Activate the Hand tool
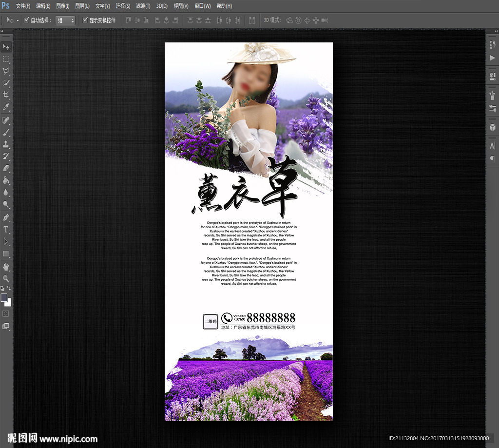Viewport: 499px width, 448px height. (6, 266)
